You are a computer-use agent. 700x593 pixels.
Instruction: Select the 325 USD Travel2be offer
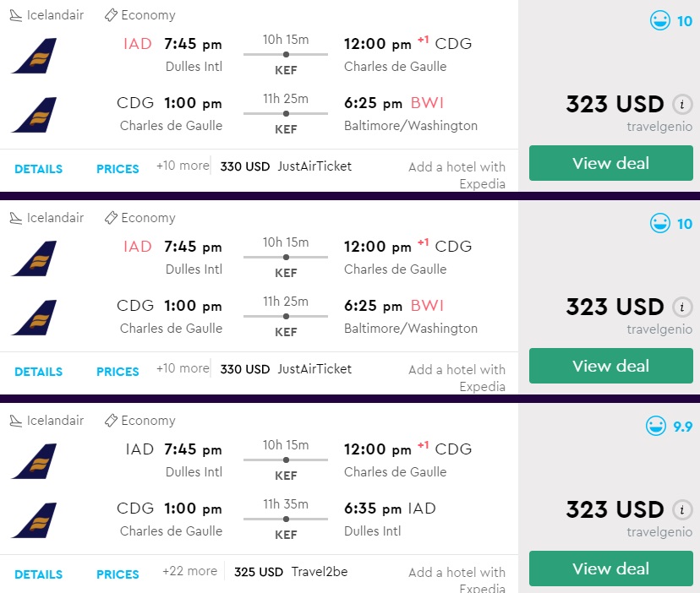(290, 572)
